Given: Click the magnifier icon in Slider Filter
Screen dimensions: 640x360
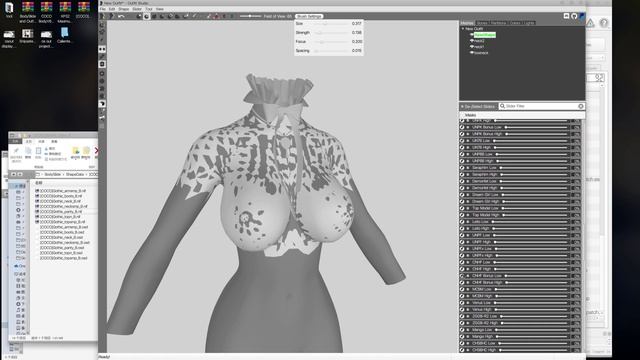Looking at the screenshot, I should coord(502,106).
